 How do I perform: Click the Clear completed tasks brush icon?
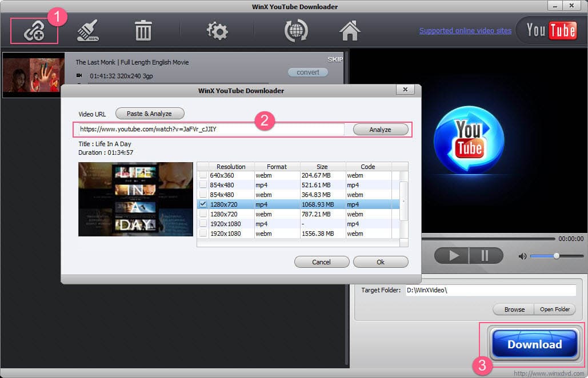click(88, 30)
